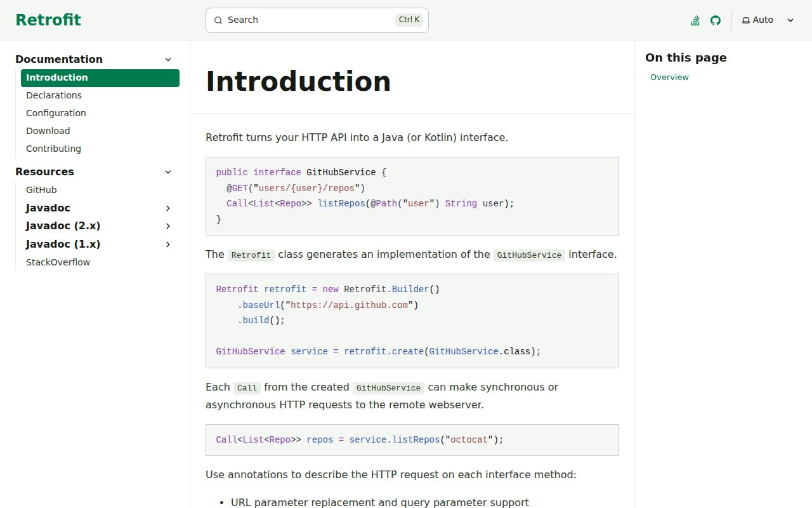The image size is (812, 508).
Task: Click the code line with @GET annotation
Action: pos(296,188)
